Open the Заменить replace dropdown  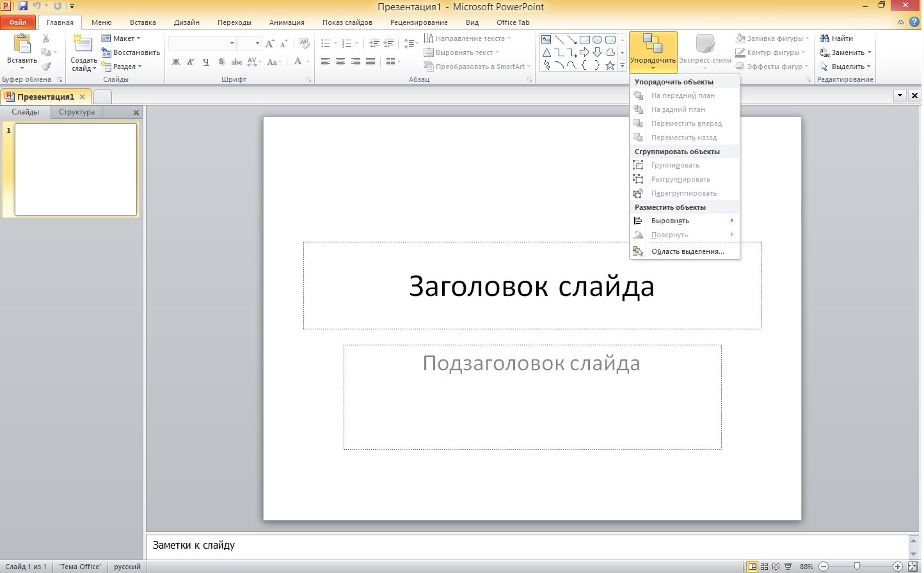tap(845, 52)
